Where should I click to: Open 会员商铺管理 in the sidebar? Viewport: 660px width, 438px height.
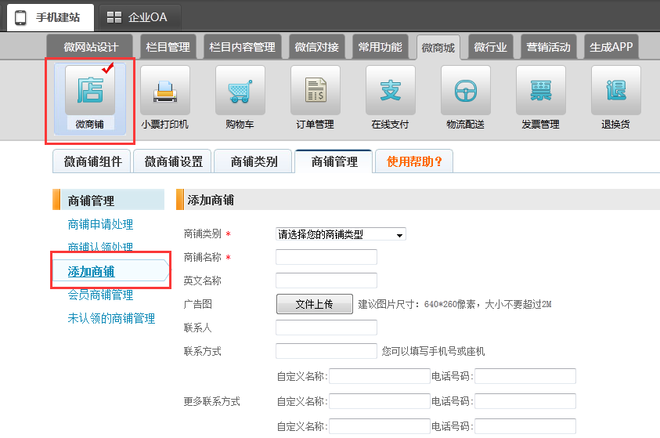click(x=100, y=295)
